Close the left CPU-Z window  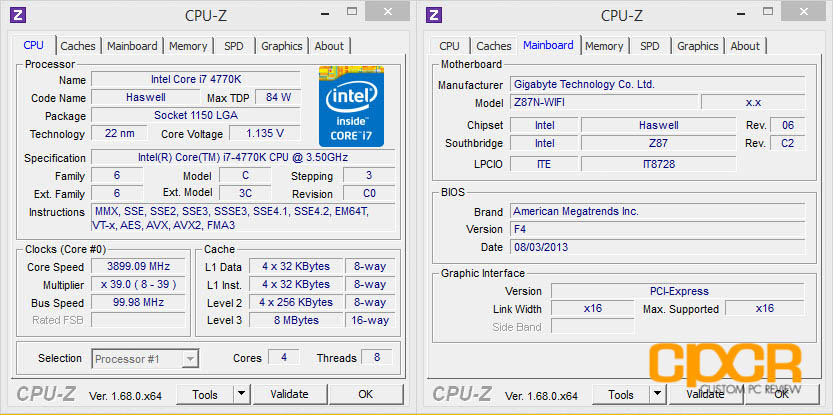coord(387,11)
